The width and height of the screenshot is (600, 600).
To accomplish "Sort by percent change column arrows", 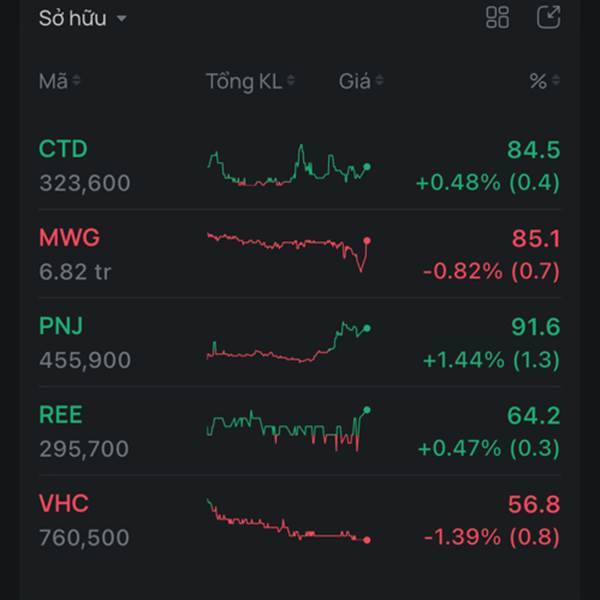I will [x=556, y=82].
